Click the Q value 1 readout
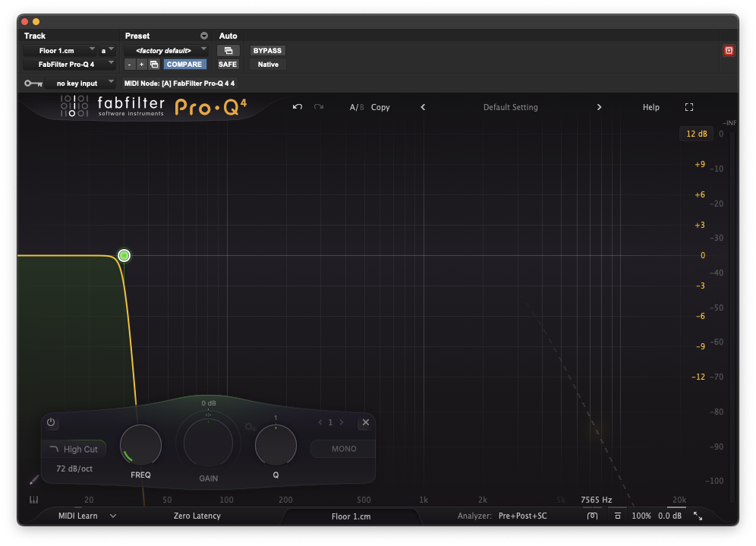Image resolution: width=756 pixels, height=546 pixels. pyautogui.click(x=276, y=418)
